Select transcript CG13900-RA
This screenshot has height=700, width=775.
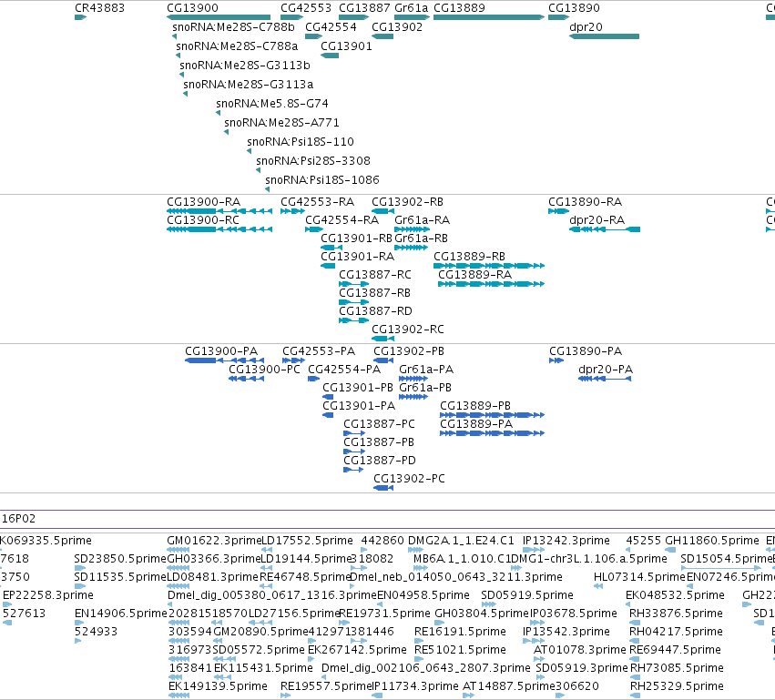tap(219, 211)
